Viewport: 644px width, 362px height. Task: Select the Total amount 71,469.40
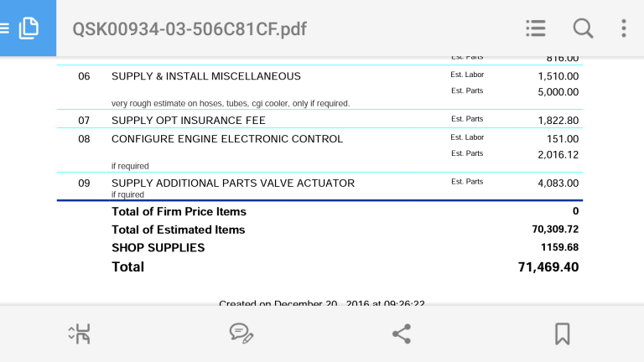point(548,267)
